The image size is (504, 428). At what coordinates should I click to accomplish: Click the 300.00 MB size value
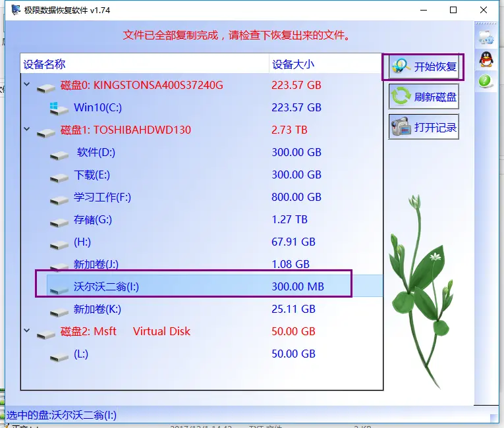click(x=298, y=286)
